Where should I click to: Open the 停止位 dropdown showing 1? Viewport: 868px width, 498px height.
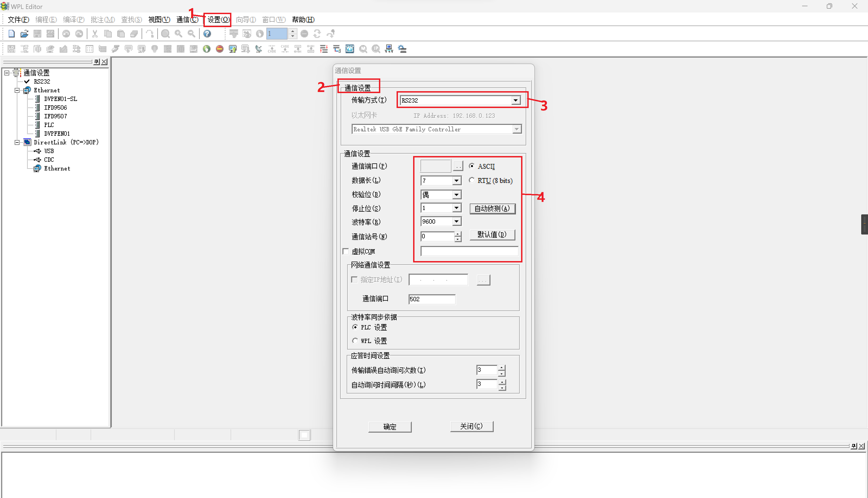pyautogui.click(x=457, y=208)
